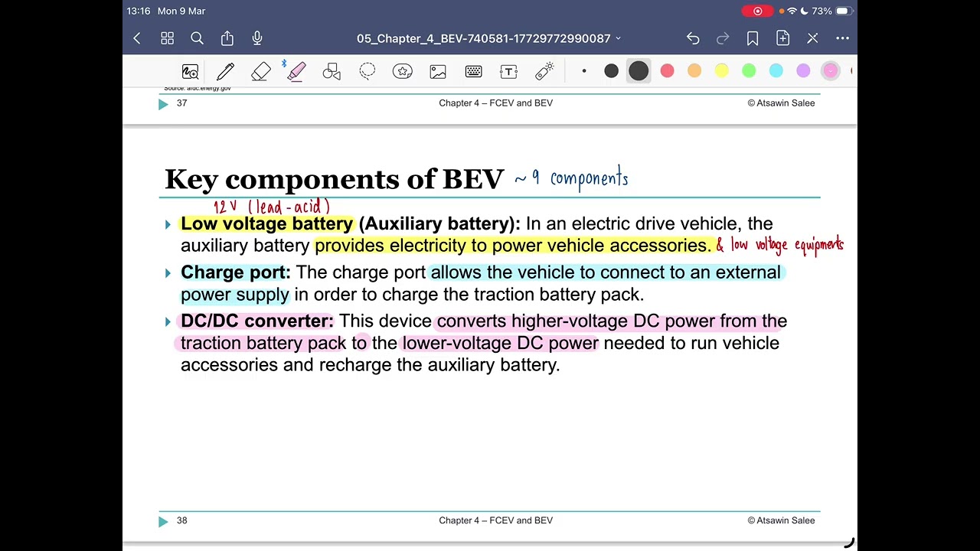Tap the screen recording indicator in status bar
This screenshot has height=551, width=980.
tap(758, 11)
